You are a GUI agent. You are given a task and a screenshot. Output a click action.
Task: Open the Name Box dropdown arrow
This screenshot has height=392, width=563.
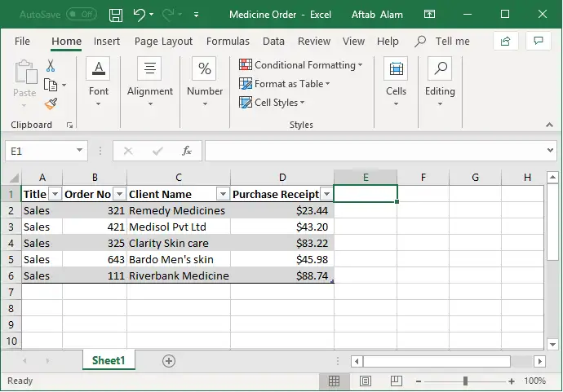click(79, 150)
